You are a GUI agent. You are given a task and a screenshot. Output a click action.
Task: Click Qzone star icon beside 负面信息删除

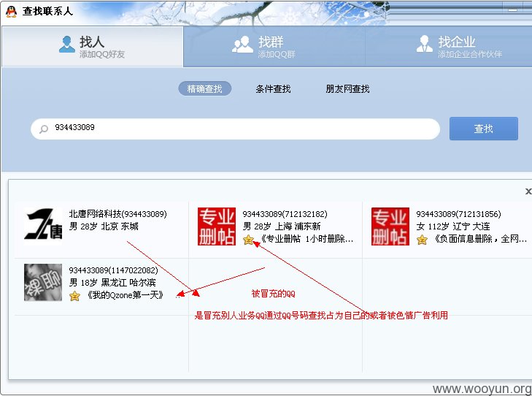[x=422, y=240]
